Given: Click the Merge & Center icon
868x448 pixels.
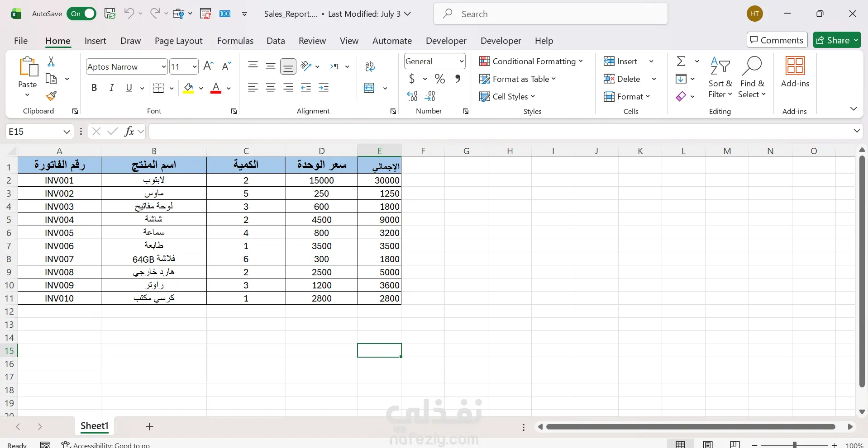Looking at the screenshot, I should (x=369, y=88).
